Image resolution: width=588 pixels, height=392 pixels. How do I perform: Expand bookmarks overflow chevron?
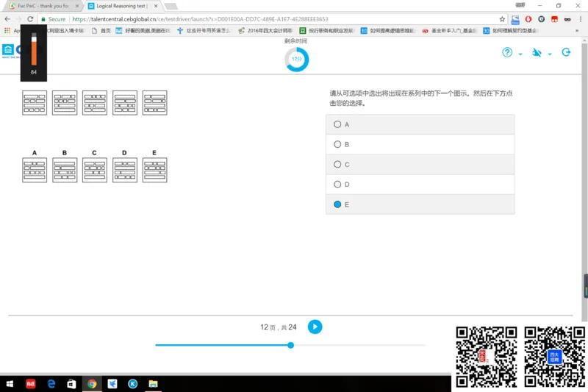577,30
